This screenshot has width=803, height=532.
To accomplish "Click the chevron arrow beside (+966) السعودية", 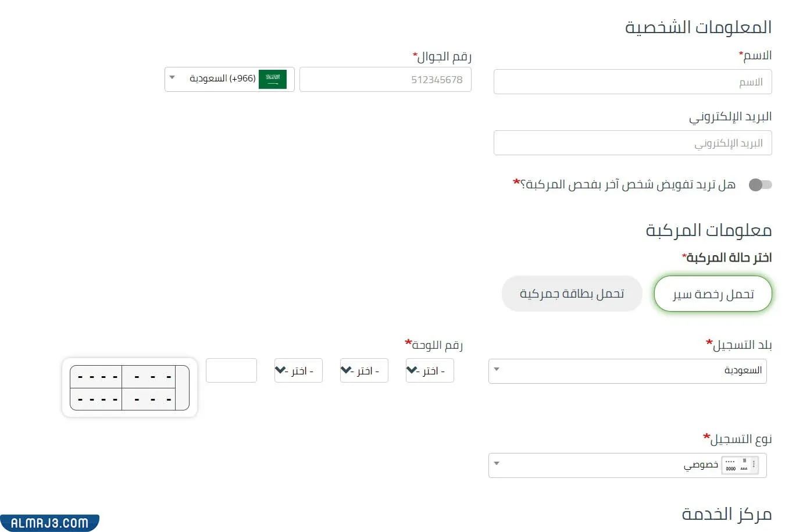I will pos(172,77).
